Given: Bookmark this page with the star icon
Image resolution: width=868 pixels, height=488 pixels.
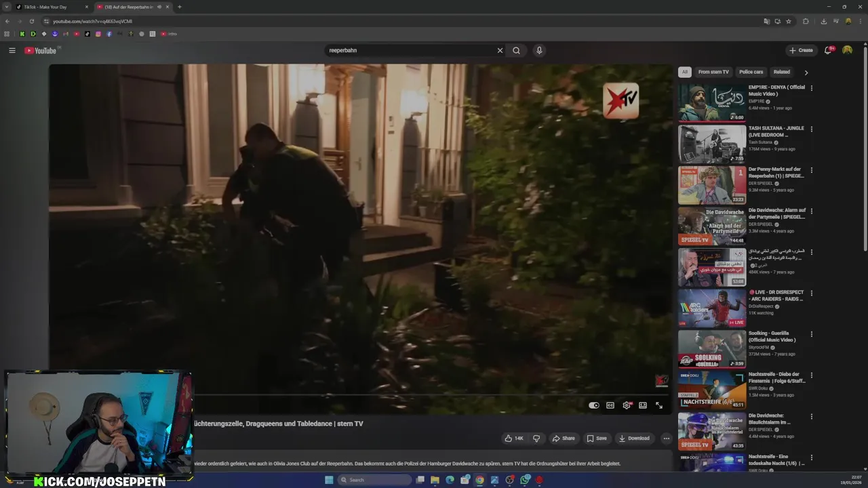Looking at the screenshot, I should point(789,21).
